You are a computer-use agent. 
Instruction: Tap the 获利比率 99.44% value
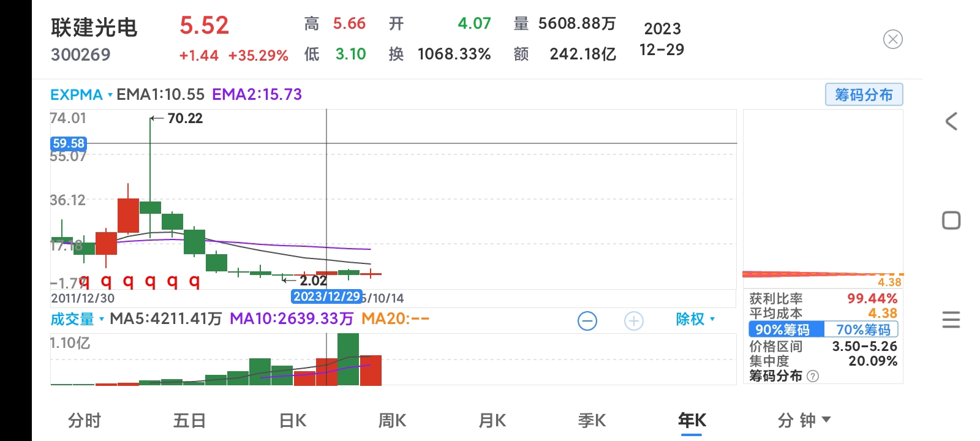(872, 298)
